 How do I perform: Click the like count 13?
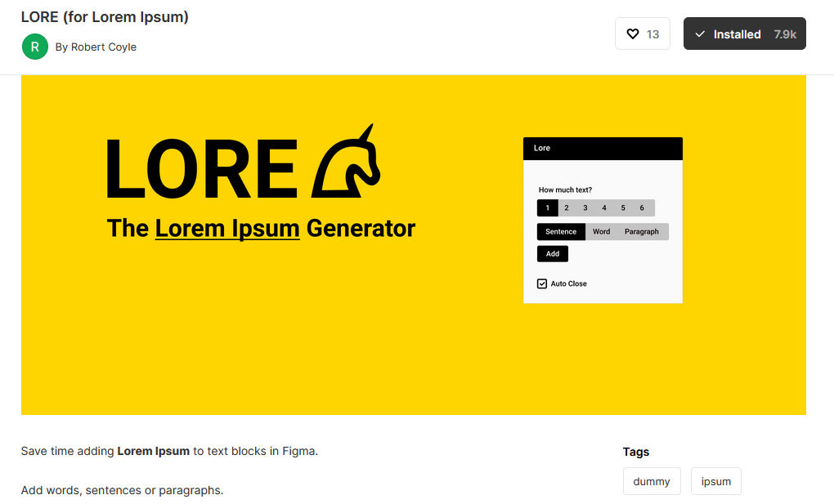652,34
